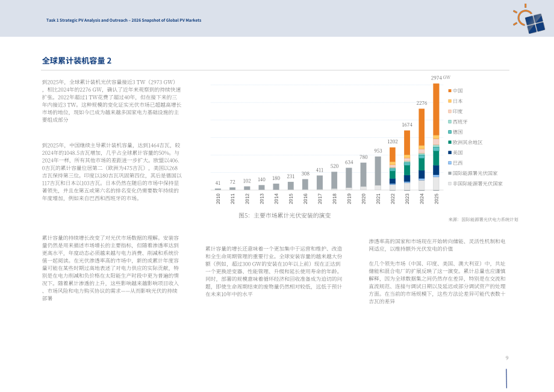Select the heading '全球累计装机容量 2'
This screenshot has height=392, width=554.
pos(76,61)
